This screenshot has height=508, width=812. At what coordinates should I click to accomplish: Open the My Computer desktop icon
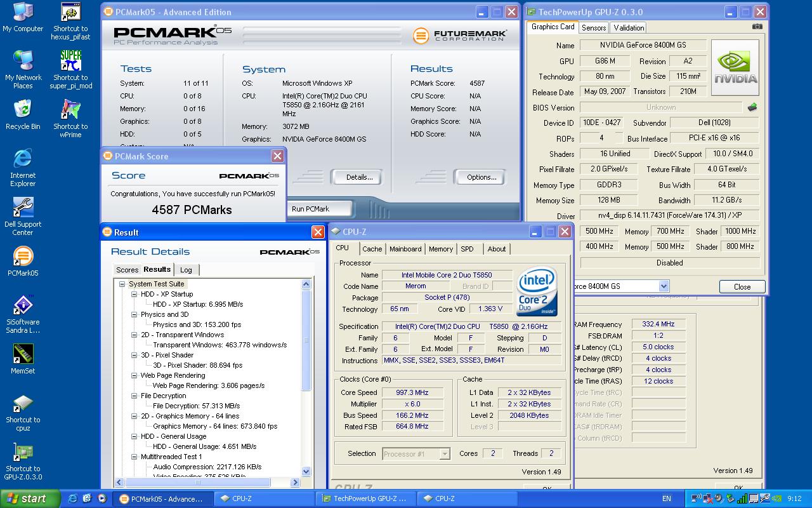click(23, 17)
